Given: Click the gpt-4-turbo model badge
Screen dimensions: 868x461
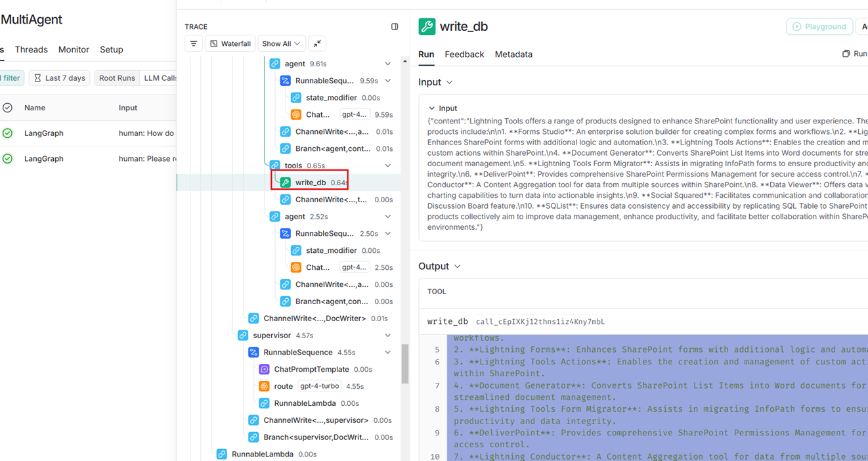Looking at the screenshot, I should [x=319, y=386].
